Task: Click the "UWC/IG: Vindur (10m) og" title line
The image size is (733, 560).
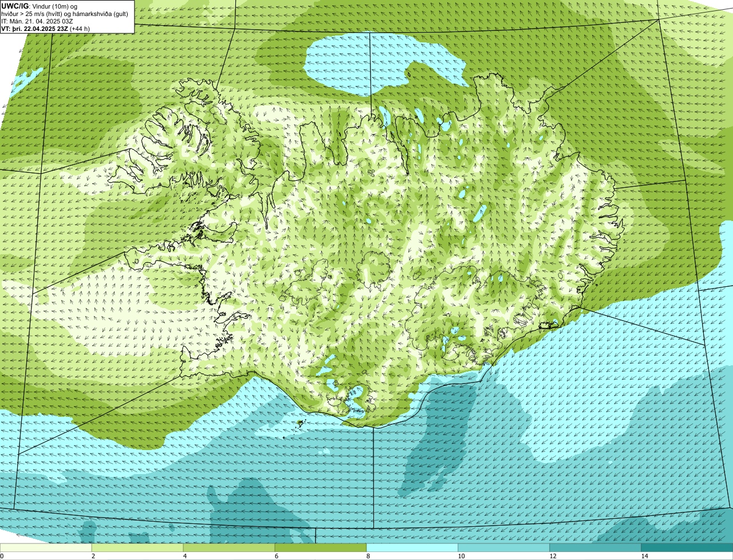Action: (40, 6)
